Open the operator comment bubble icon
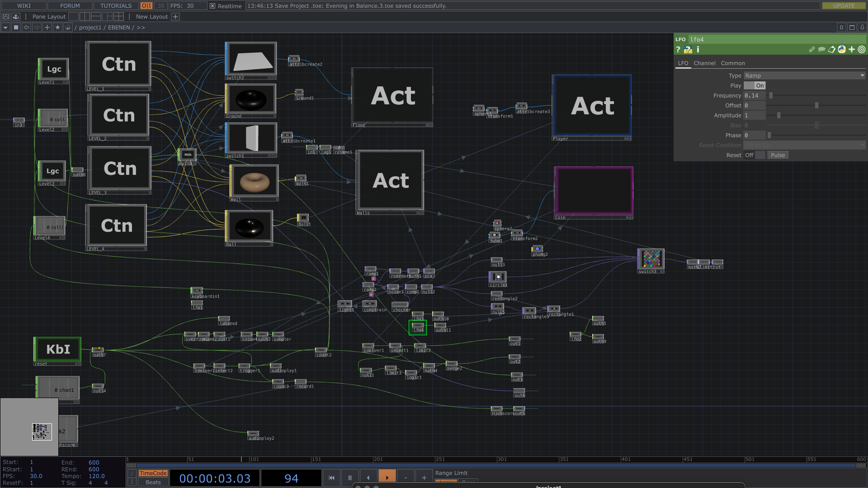Screen dimensions: 868x488 [821, 50]
